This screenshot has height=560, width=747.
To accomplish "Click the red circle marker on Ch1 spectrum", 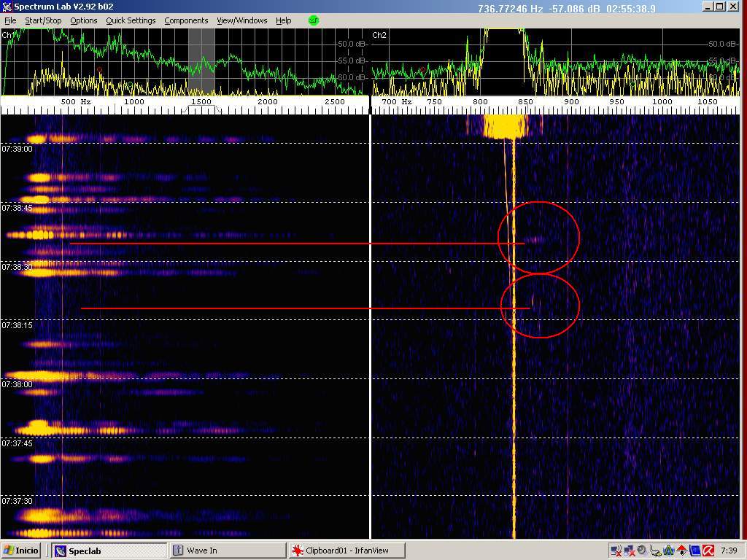I will [x=100, y=70].
